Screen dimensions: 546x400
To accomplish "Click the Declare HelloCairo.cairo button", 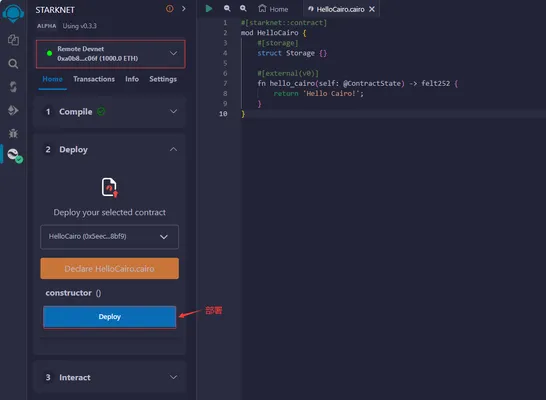I will pyautogui.click(x=109, y=268).
